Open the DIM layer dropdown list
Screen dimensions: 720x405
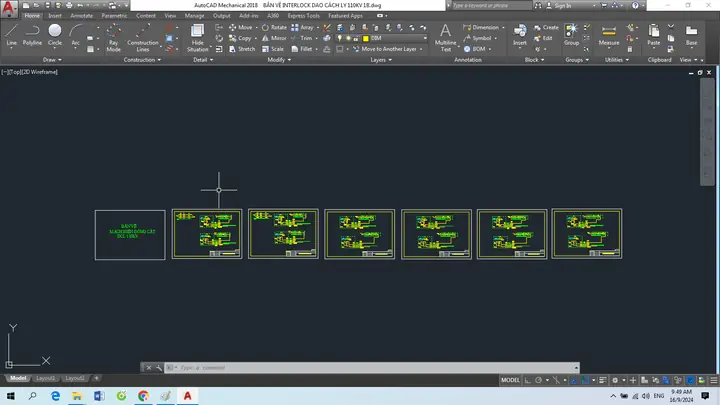pyautogui.click(x=398, y=39)
